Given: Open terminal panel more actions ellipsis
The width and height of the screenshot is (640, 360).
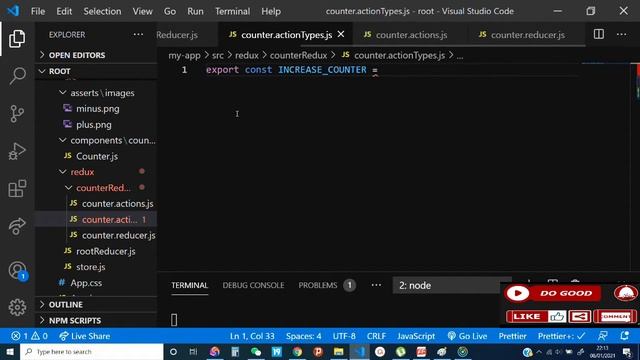Looking at the screenshot, I should tap(376, 285).
